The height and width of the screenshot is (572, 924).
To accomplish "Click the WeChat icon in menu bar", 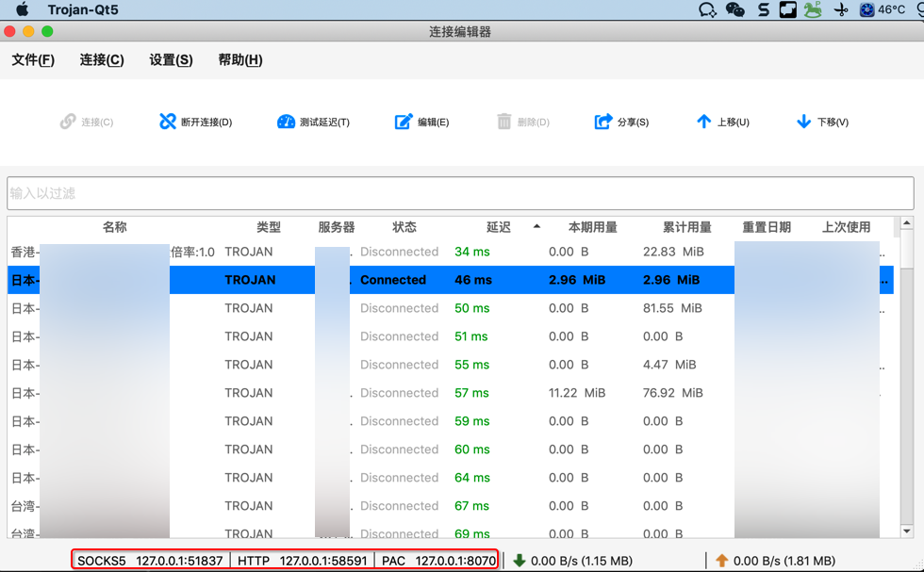I will click(x=734, y=9).
